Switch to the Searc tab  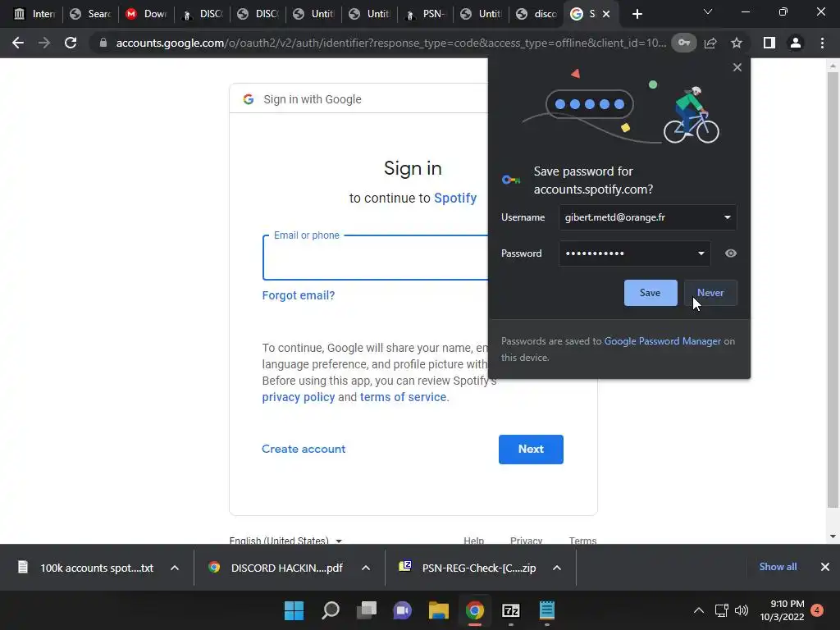click(x=90, y=14)
